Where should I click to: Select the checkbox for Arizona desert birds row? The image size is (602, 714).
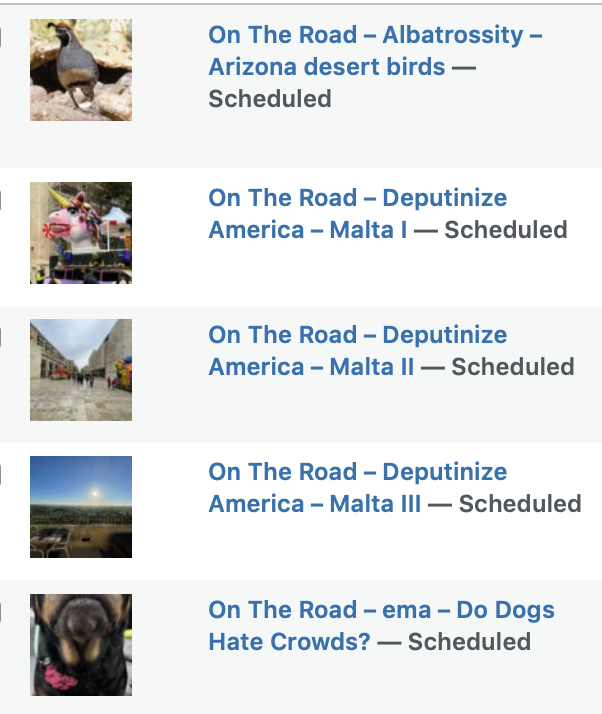(0, 37)
